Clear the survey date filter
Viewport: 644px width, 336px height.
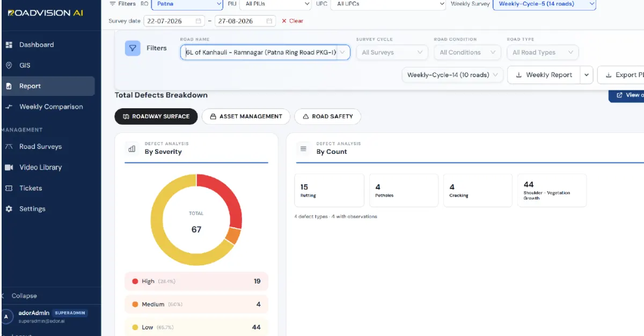coord(292,21)
